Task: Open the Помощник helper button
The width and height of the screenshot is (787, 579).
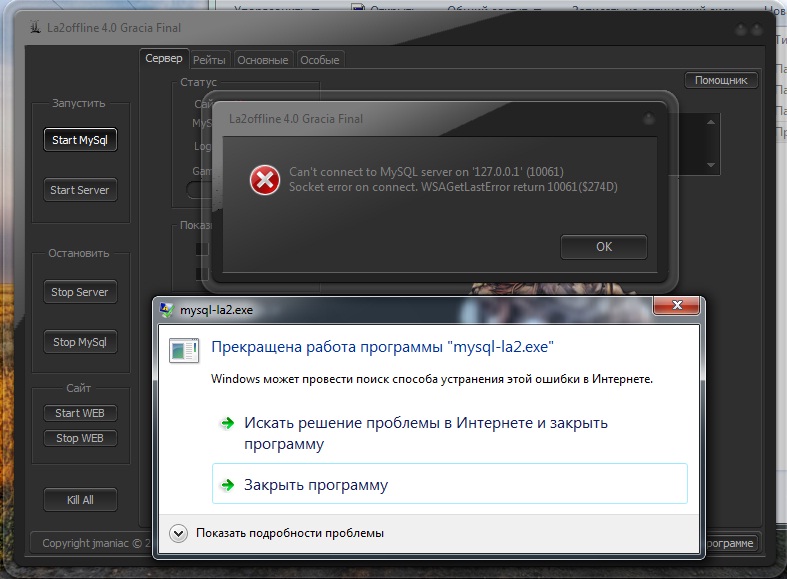Action: click(x=721, y=80)
